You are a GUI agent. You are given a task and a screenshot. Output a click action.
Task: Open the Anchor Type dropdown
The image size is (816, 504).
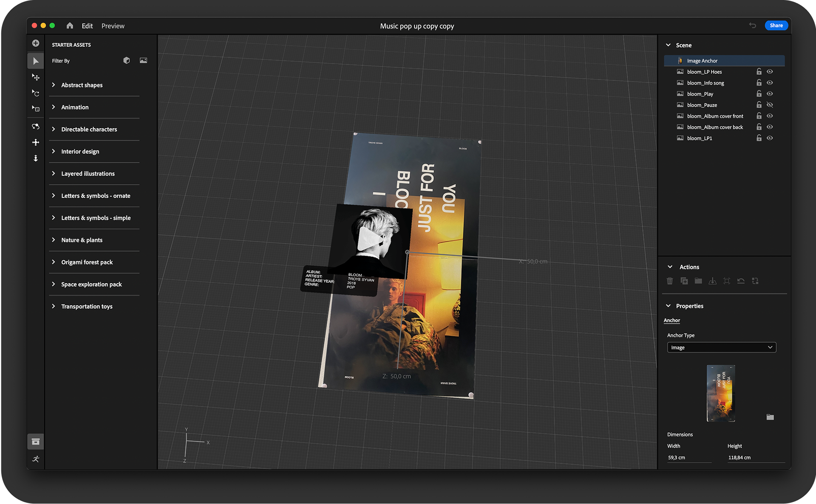(722, 347)
